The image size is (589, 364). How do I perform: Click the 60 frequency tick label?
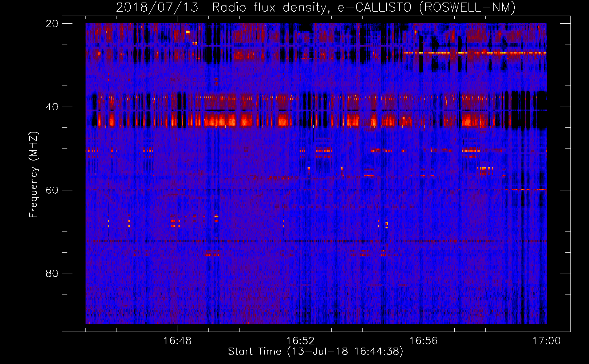click(x=52, y=190)
